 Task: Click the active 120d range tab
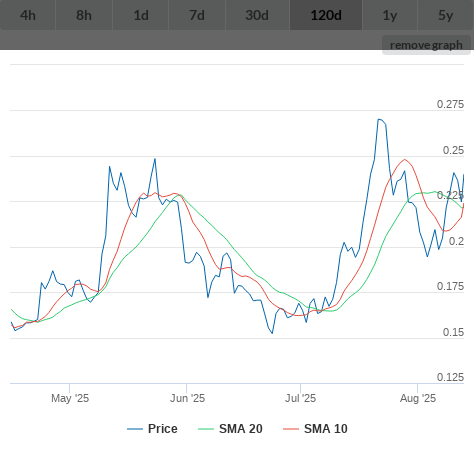[x=326, y=15]
